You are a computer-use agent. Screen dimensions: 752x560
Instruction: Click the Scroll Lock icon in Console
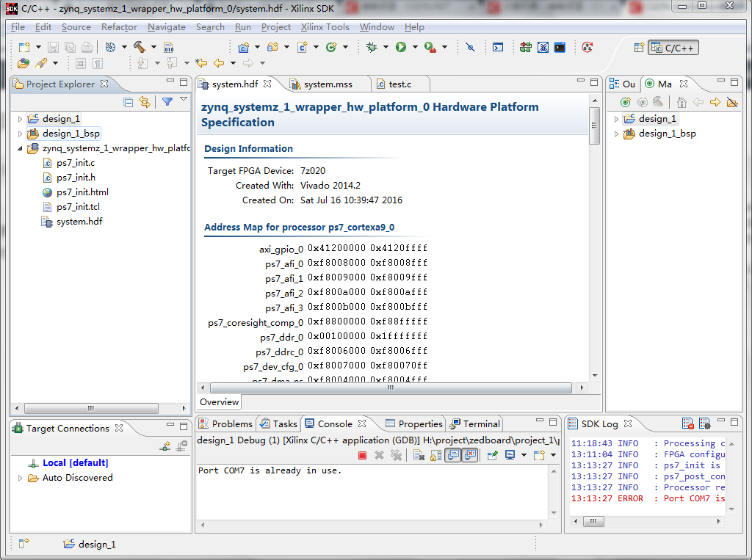435,455
